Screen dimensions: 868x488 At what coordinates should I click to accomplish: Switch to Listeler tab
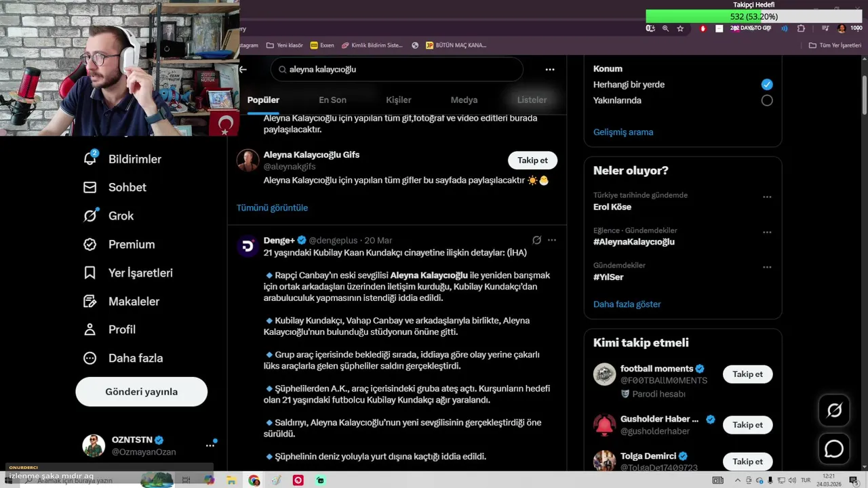(x=532, y=100)
